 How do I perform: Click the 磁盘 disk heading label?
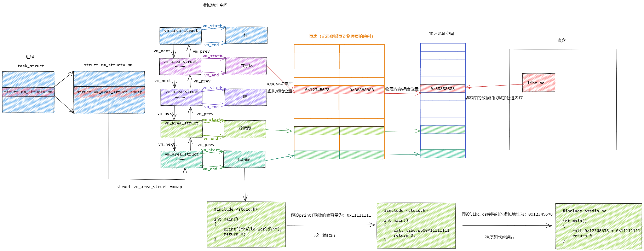561,40
